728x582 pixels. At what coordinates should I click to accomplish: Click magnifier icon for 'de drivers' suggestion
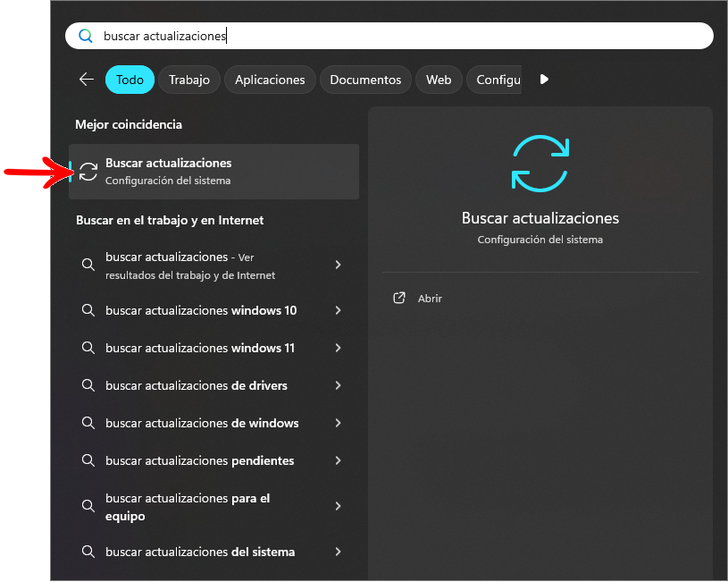(x=88, y=385)
